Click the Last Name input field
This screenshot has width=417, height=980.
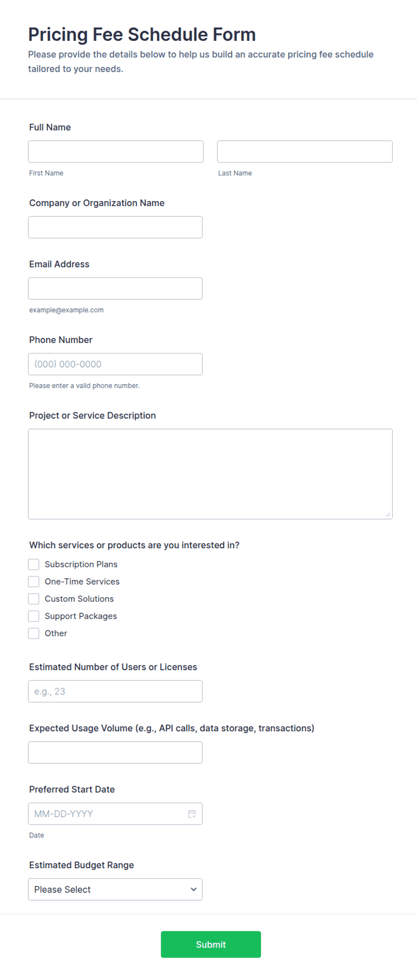305,152
